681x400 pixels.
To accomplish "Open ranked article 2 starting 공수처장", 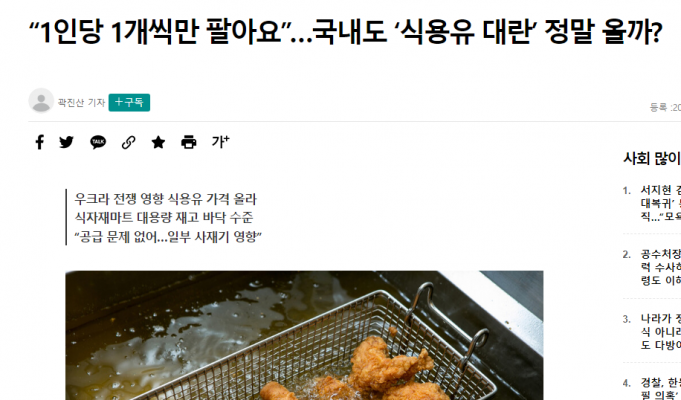I will [x=660, y=267].
